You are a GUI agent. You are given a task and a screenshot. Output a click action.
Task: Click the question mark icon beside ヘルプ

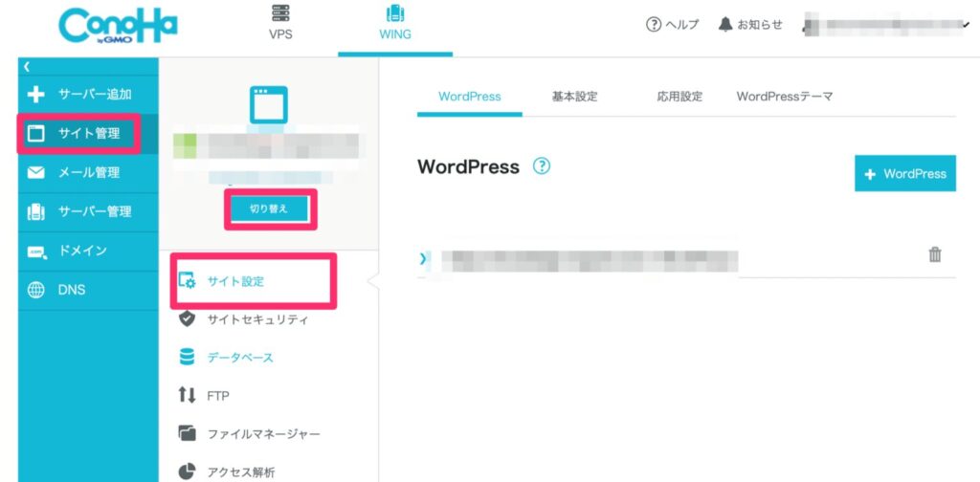point(653,25)
